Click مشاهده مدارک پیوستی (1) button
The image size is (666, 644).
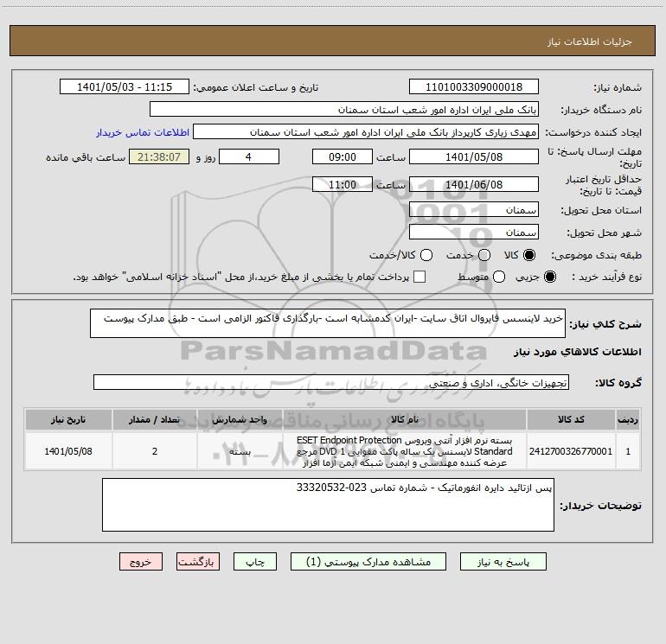[368, 562]
